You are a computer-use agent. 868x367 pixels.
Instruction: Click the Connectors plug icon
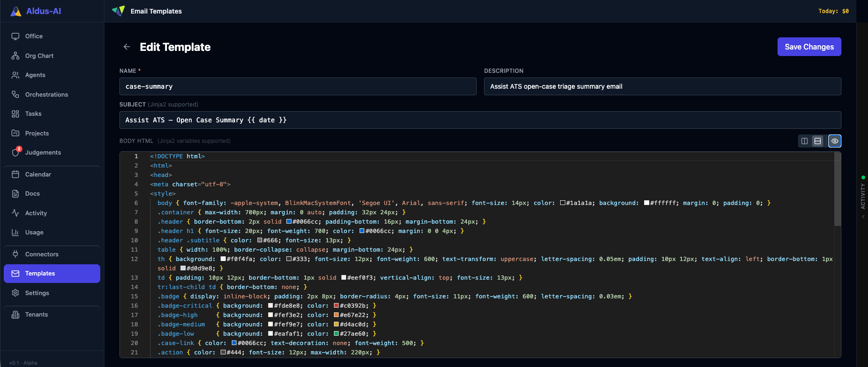click(x=15, y=254)
